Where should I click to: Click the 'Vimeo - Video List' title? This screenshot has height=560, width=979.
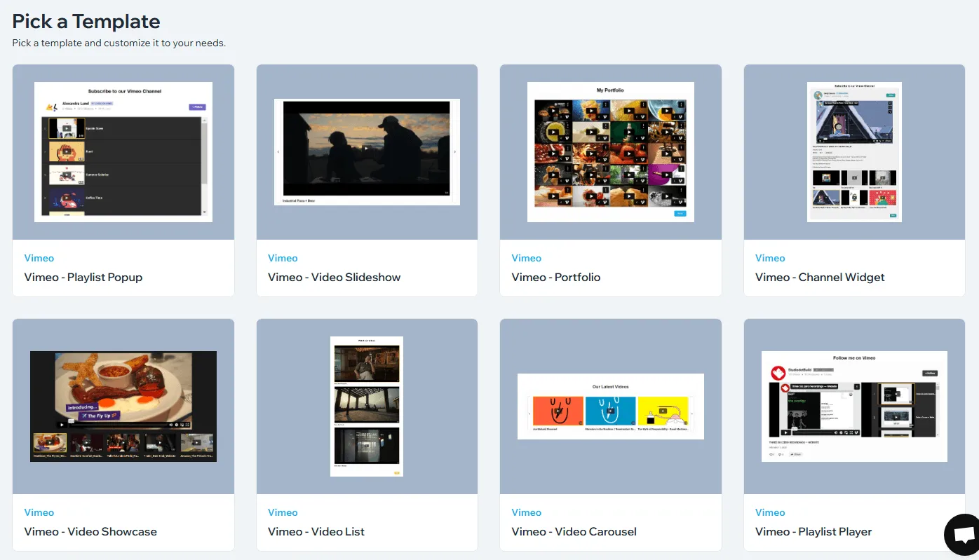316,531
